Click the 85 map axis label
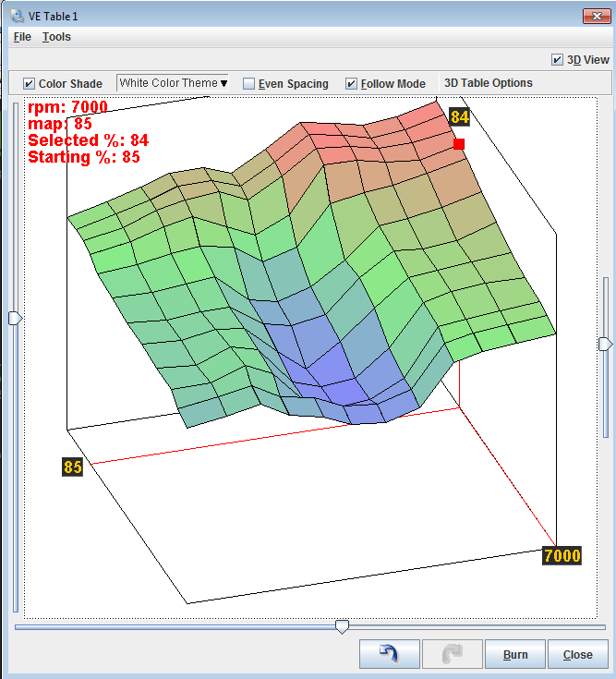The width and height of the screenshot is (616, 679). click(x=73, y=467)
